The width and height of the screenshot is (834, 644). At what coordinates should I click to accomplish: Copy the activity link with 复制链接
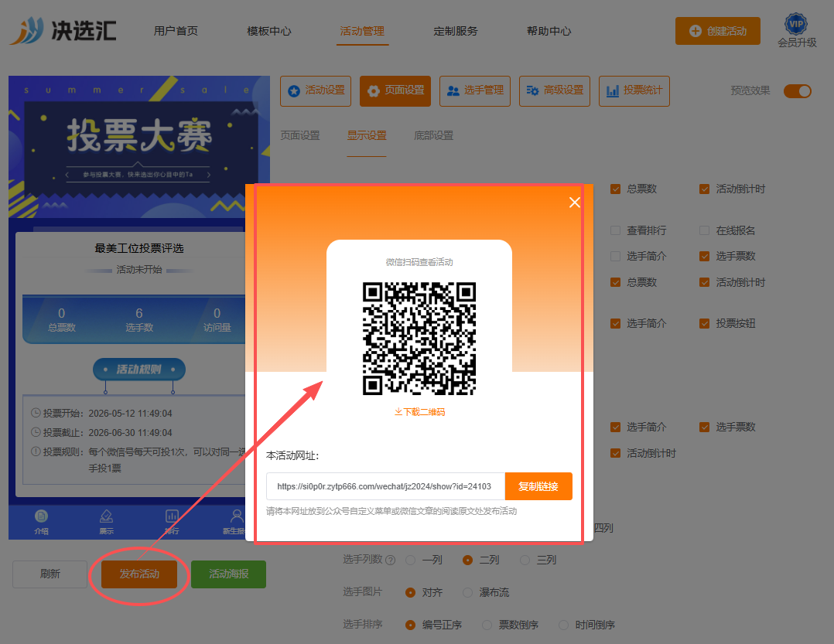(x=538, y=486)
